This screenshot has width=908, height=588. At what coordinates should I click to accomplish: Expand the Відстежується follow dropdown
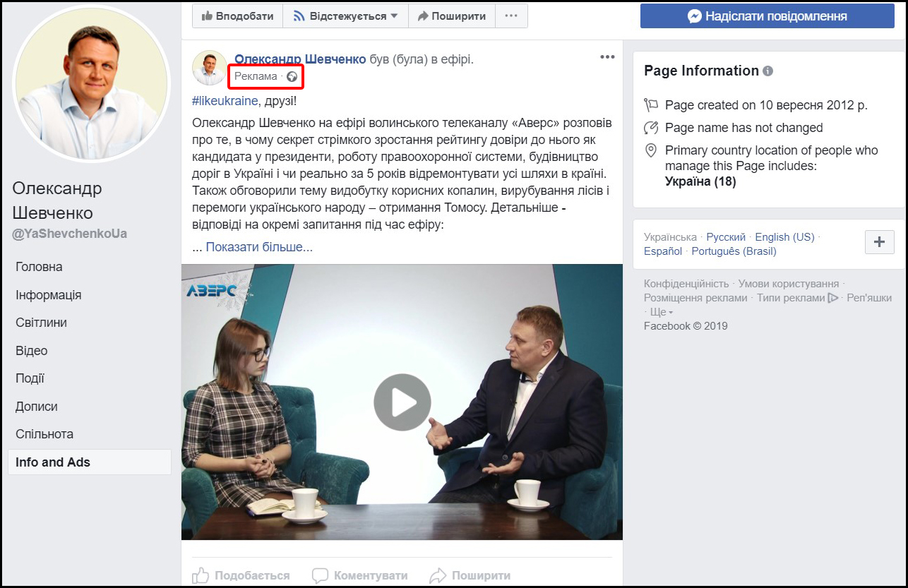tap(346, 16)
